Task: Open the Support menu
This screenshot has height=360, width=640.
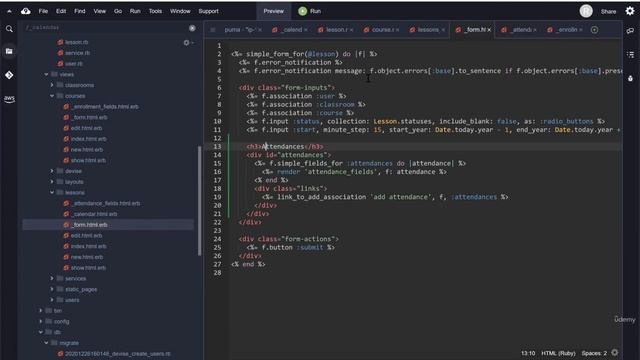Action: coord(209,11)
